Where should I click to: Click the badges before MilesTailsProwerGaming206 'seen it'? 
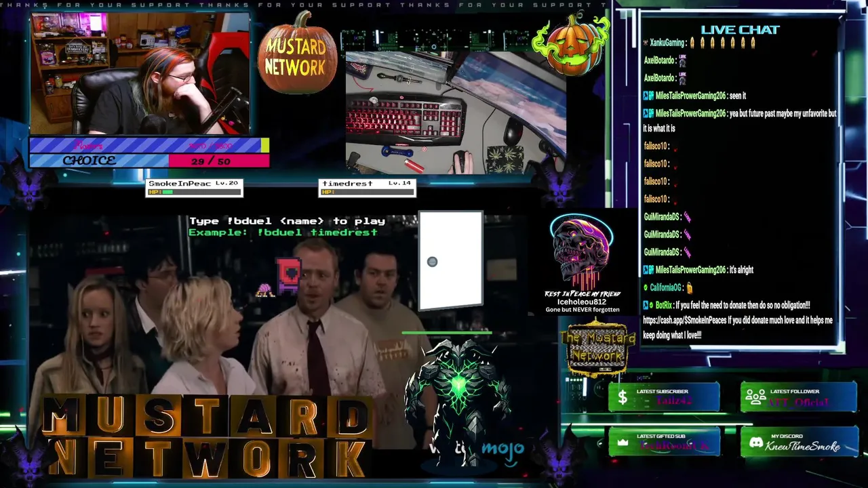click(x=648, y=96)
